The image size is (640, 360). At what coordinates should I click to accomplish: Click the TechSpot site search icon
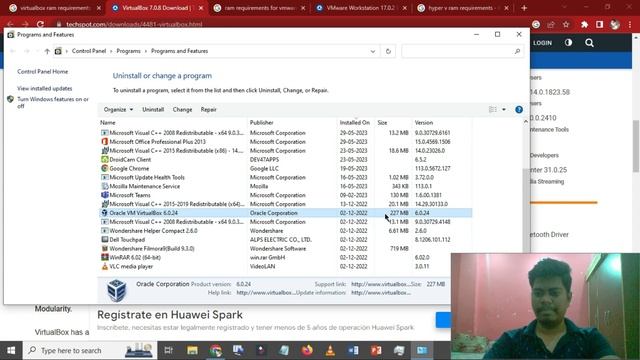(x=589, y=43)
